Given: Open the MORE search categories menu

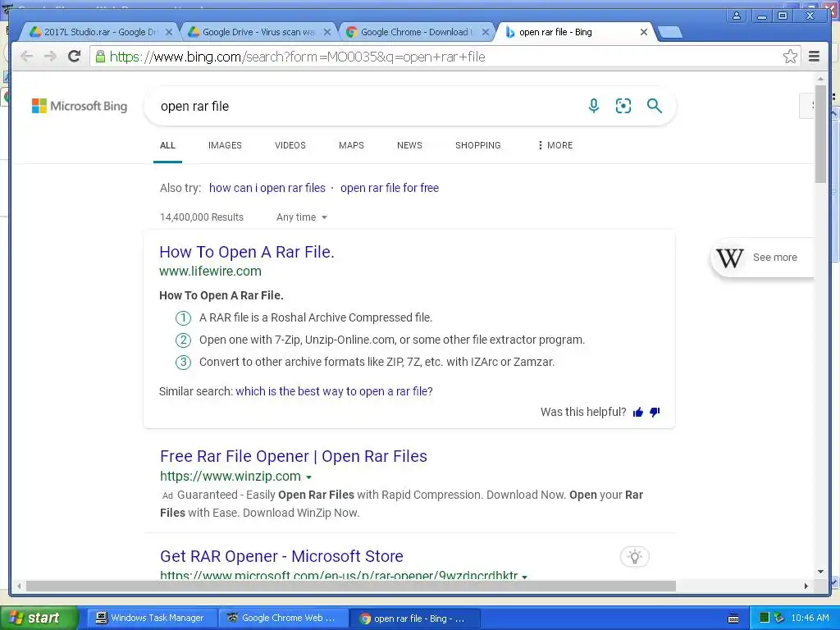Looking at the screenshot, I should point(555,145).
